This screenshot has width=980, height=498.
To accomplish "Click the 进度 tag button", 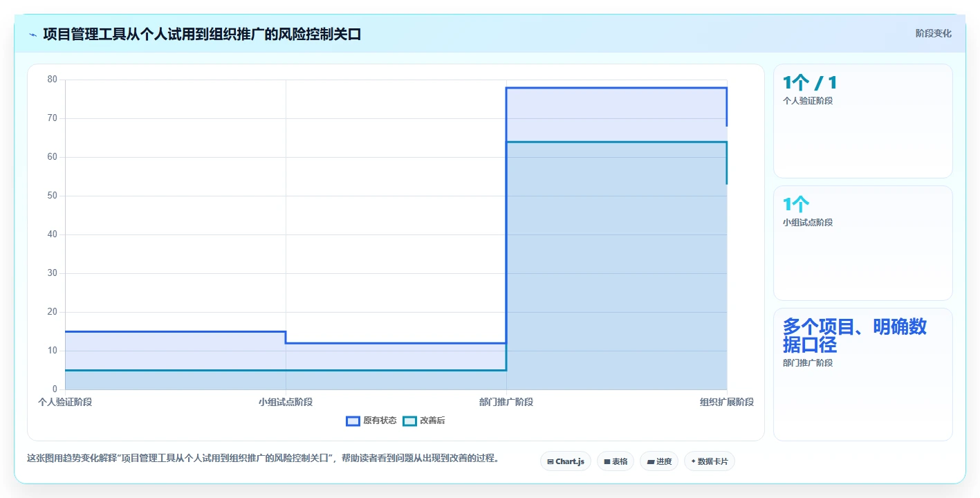I will (x=659, y=461).
